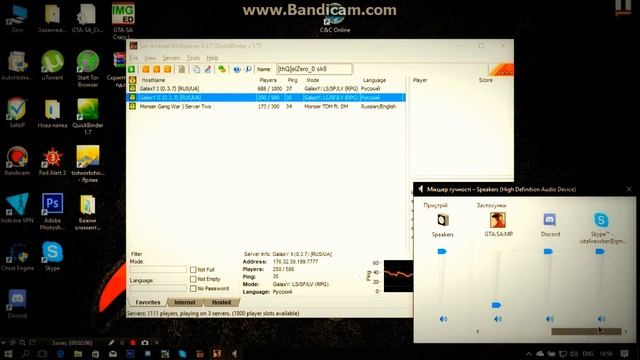The height and width of the screenshot is (360, 640).
Task: Open the File menu in SA-MP
Action: 133,58
